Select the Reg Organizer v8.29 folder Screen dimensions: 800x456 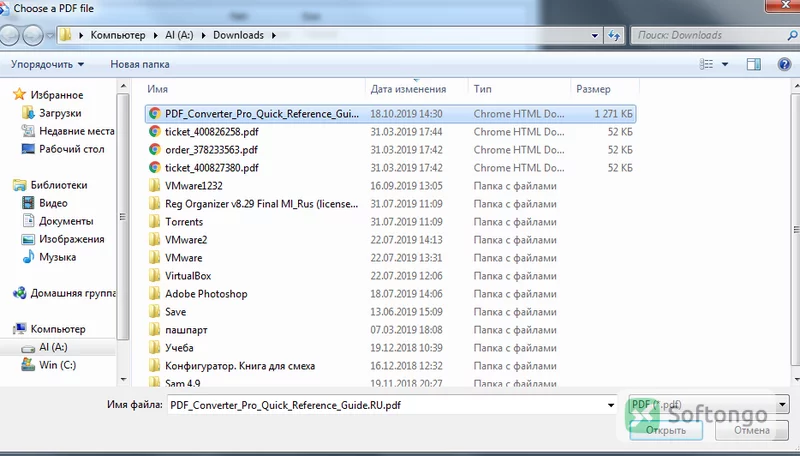coord(261,204)
